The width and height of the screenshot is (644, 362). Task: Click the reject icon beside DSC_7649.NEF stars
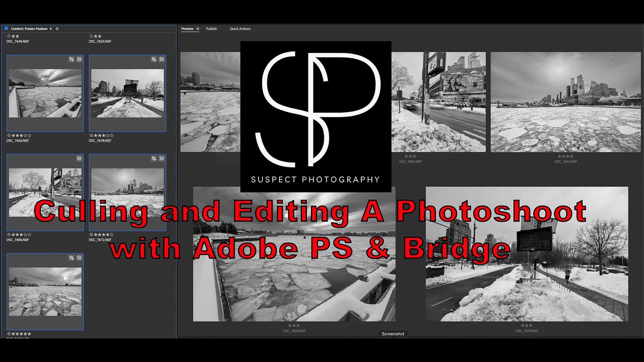pyautogui.click(x=8, y=36)
